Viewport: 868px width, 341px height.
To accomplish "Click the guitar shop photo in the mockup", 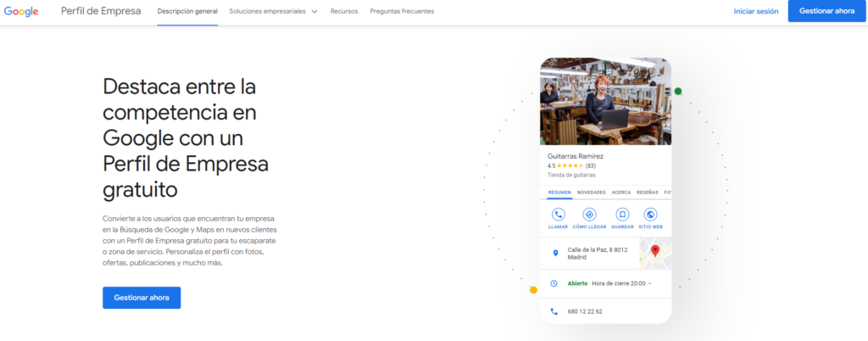I will pos(605,101).
